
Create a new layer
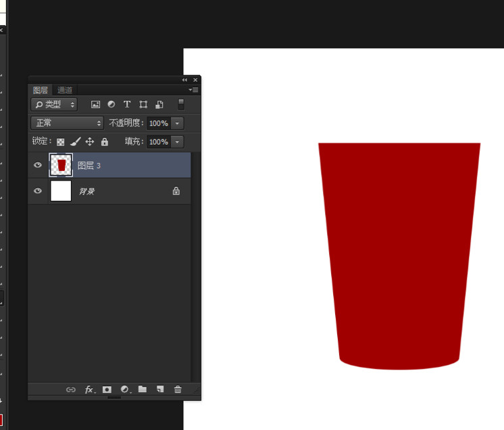point(160,389)
